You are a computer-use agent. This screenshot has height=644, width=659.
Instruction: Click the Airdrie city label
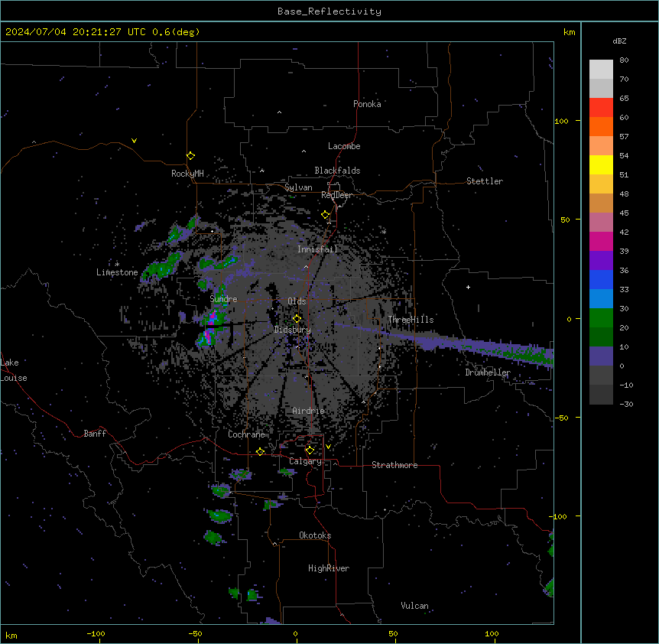(309, 411)
